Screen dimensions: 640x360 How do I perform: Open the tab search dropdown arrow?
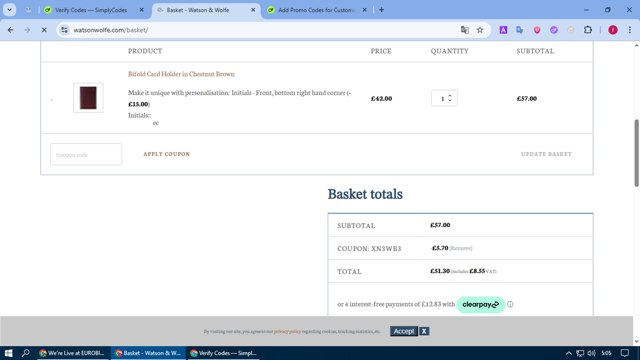click(9, 10)
